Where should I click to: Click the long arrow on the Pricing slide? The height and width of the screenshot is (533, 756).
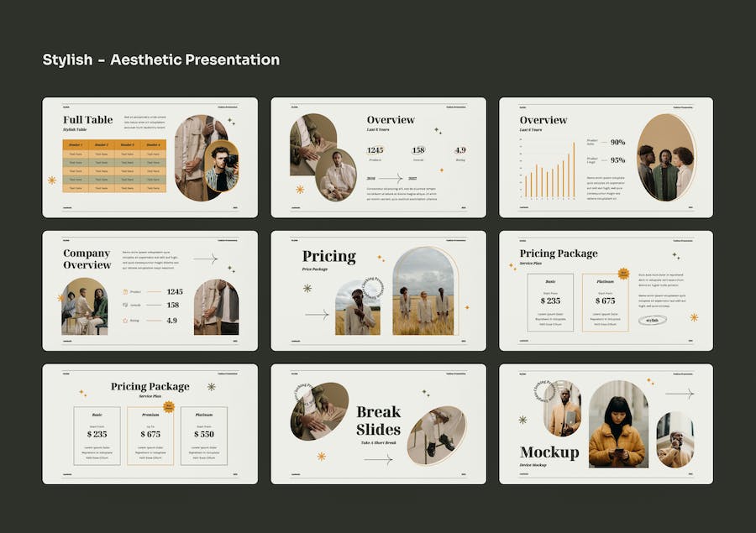pos(317,315)
